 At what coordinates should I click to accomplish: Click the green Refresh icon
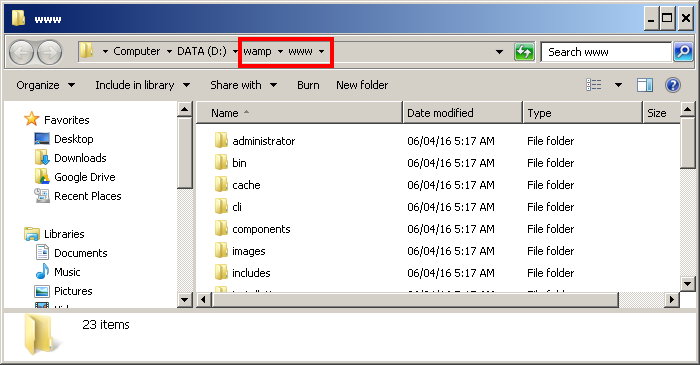pos(524,52)
